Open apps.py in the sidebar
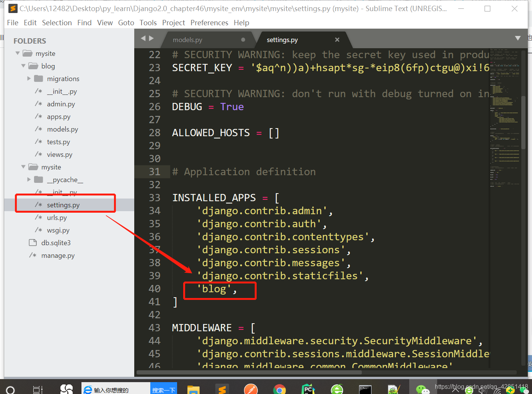This screenshot has width=532, height=394. [59, 117]
